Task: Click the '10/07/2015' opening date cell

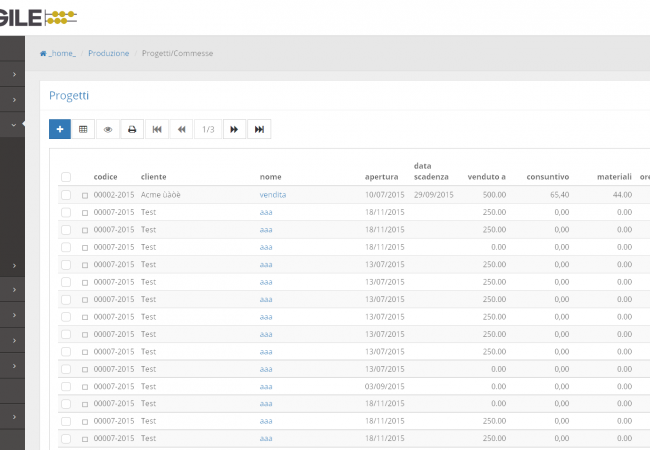Action: [x=385, y=195]
